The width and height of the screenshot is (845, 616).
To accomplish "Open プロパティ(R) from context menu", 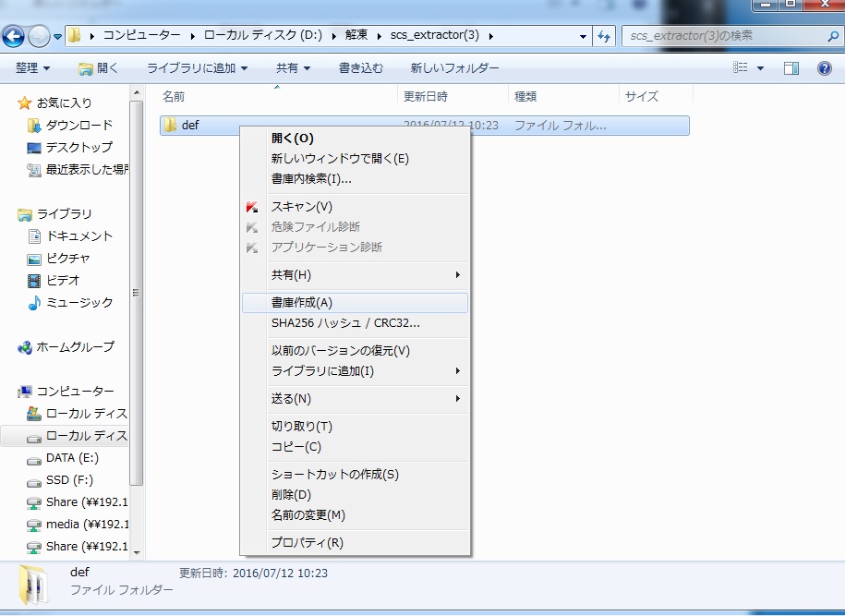I will pos(356,543).
